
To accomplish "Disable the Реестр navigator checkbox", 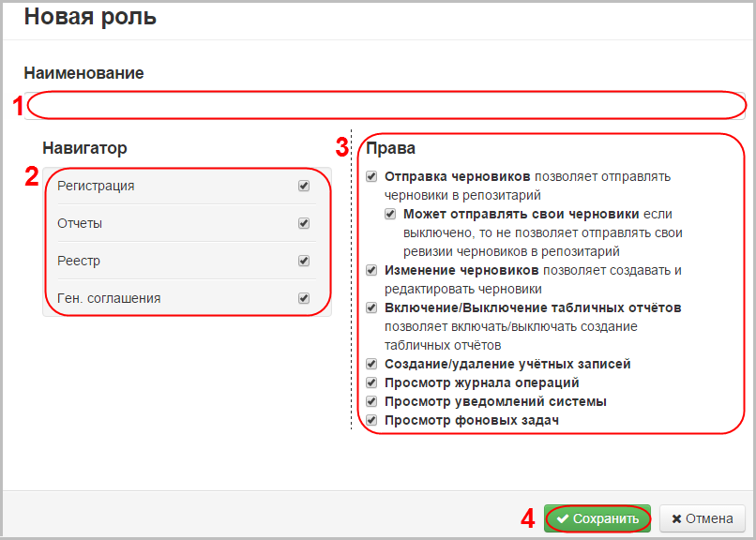I will coord(304,261).
